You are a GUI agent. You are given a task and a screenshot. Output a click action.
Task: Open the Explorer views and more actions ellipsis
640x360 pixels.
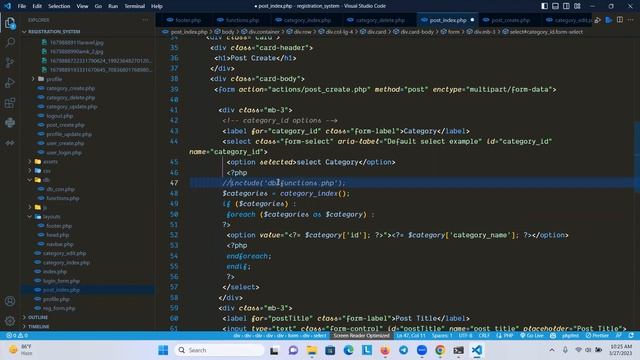[x=145, y=20]
